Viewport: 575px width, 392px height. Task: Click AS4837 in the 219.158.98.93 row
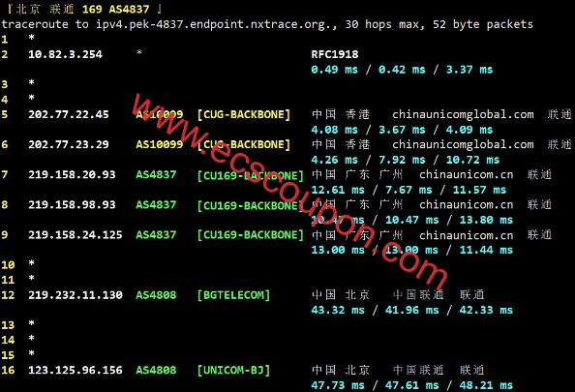point(156,205)
